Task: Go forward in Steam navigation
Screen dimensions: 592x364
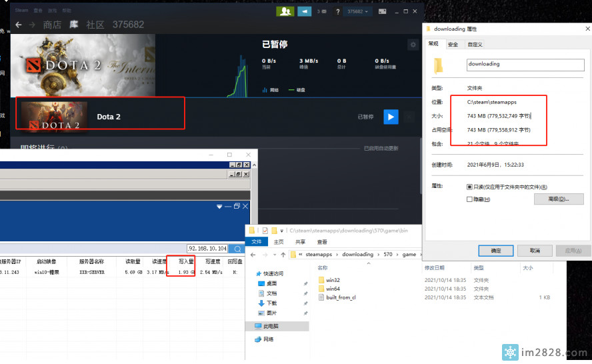Action: tap(32, 25)
